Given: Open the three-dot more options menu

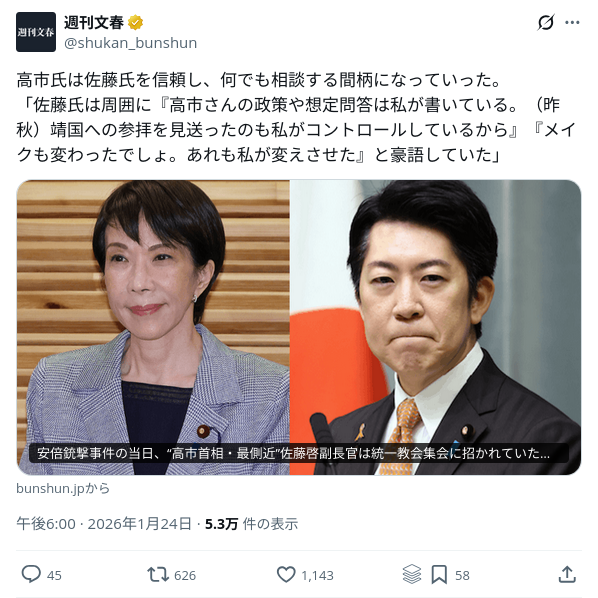Looking at the screenshot, I should click(572, 23).
